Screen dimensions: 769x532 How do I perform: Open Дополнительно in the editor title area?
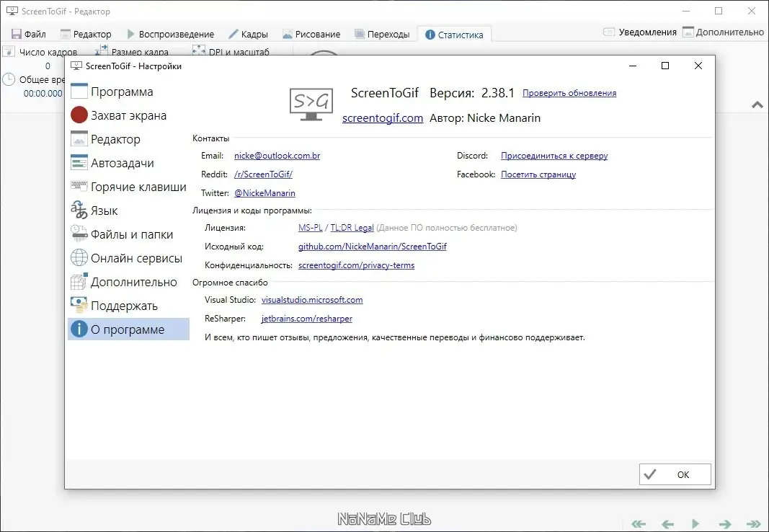(x=724, y=32)
